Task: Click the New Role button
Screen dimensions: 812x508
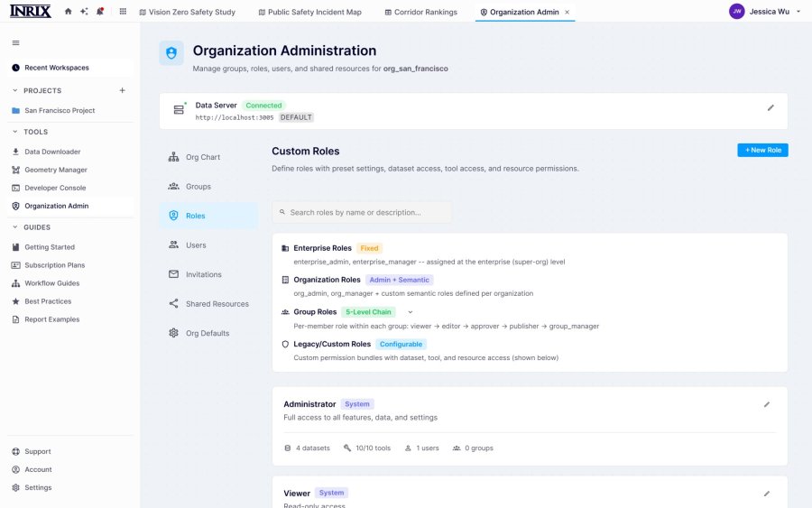Action: pos(762,150)
